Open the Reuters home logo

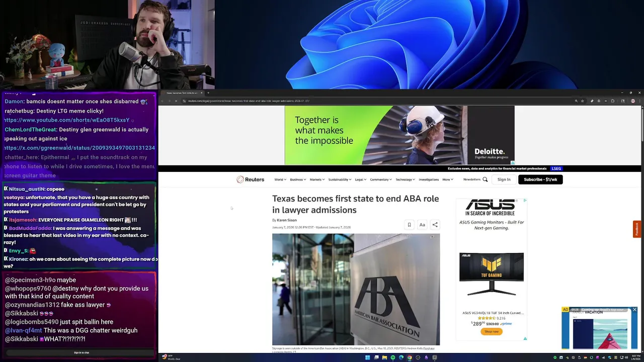(251, 179)
